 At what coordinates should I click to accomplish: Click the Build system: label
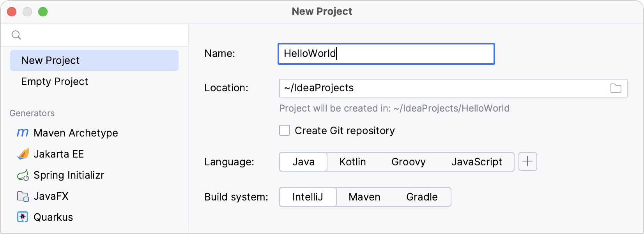236,197
